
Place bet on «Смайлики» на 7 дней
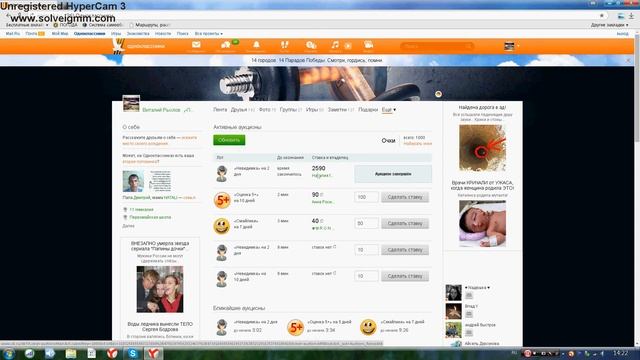click(x=405, y=224)
